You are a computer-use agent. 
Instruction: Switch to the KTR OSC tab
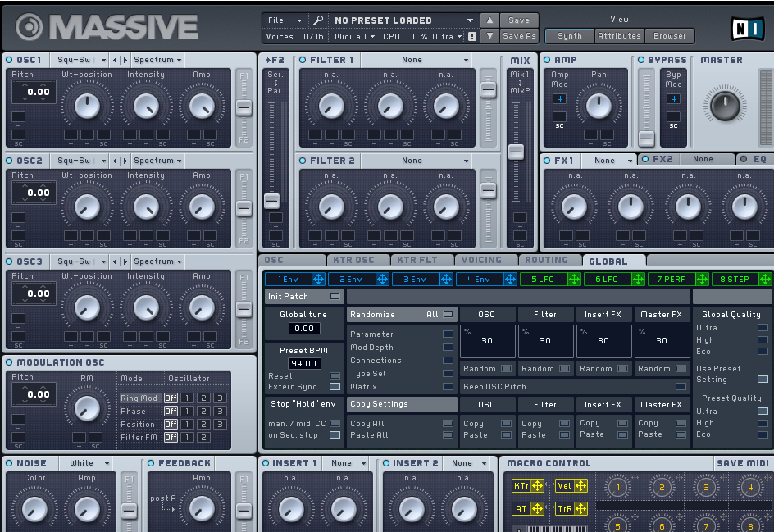coord(358,260)
